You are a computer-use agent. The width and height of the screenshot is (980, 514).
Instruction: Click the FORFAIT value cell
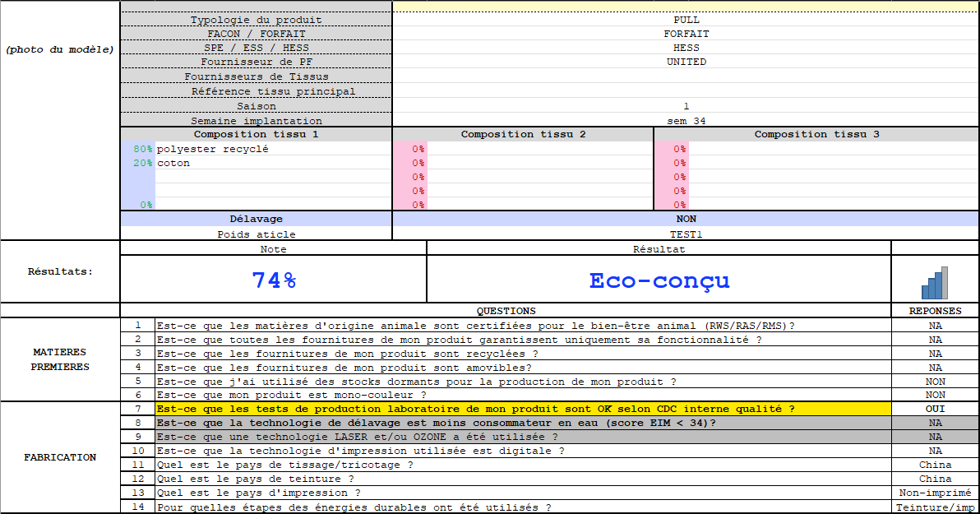coord(686,33)
